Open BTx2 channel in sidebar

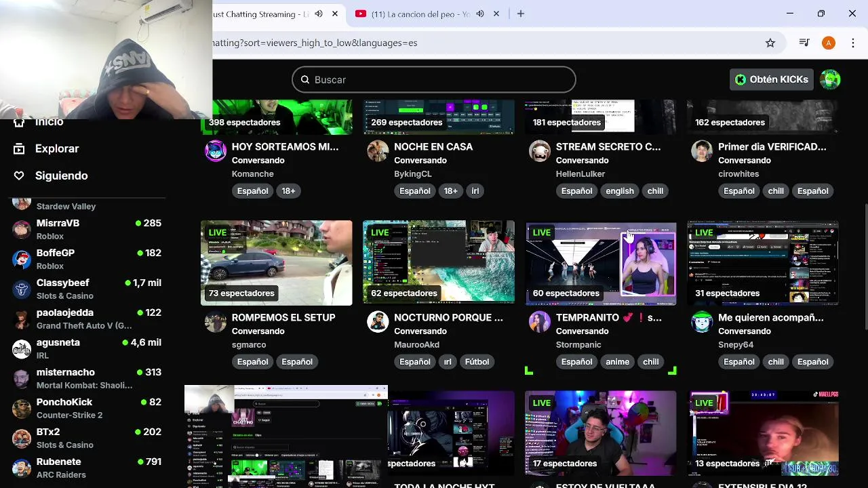coord(87,438)
